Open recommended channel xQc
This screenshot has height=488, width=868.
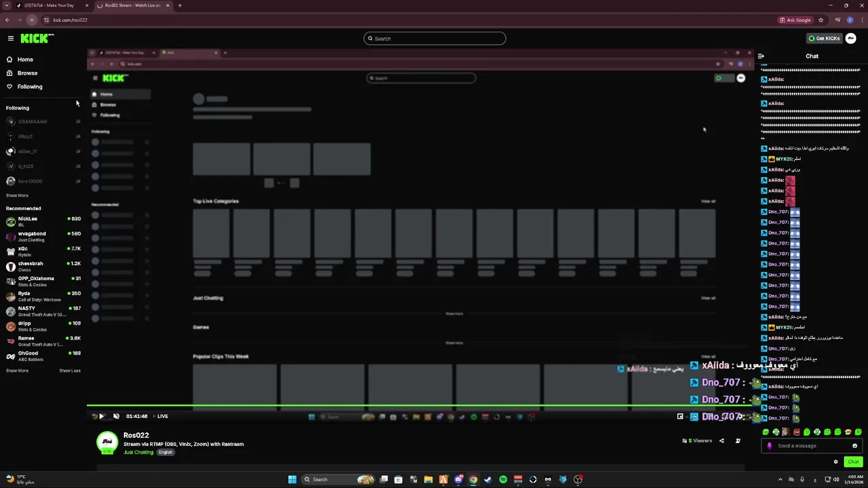(x=43, y=251)
